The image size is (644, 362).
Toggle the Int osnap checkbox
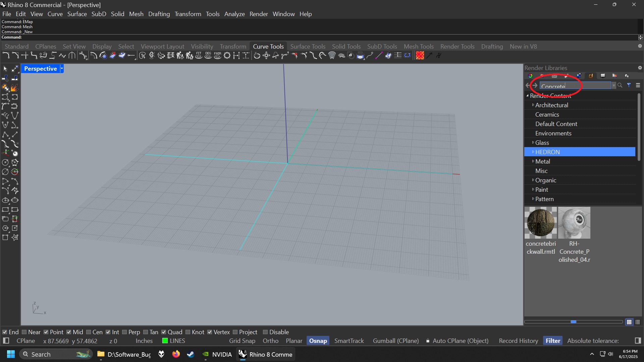click(108, 332)
